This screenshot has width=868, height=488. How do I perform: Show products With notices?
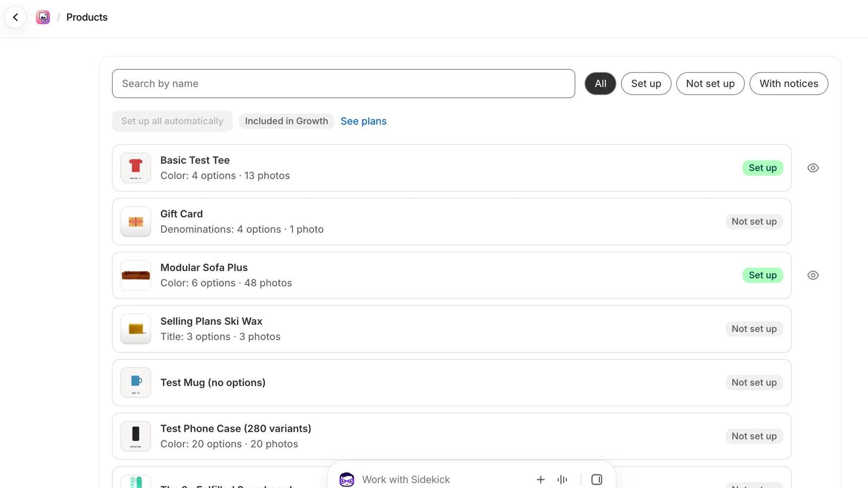coord(789,84)
